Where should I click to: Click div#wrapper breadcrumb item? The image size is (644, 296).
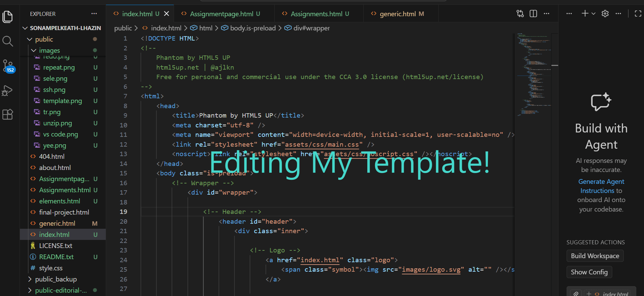pos(307,28)
